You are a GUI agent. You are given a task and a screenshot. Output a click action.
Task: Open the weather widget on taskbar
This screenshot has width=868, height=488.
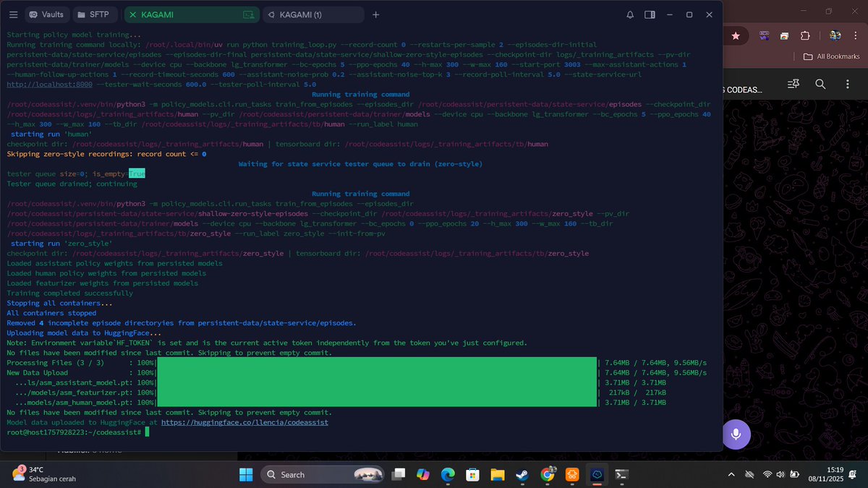[43, 474]
